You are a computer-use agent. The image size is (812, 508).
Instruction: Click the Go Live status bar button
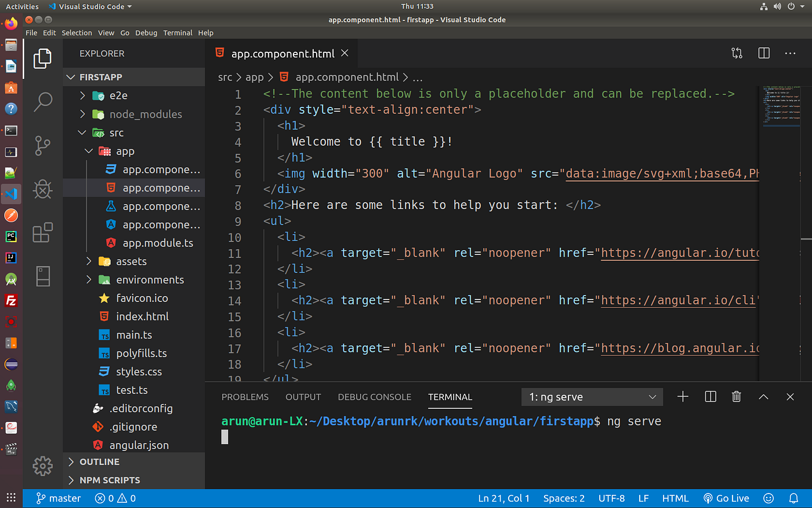(726, 498)
